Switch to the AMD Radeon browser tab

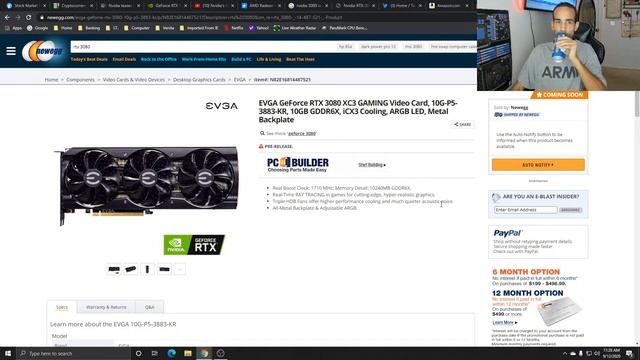[260, 6]
